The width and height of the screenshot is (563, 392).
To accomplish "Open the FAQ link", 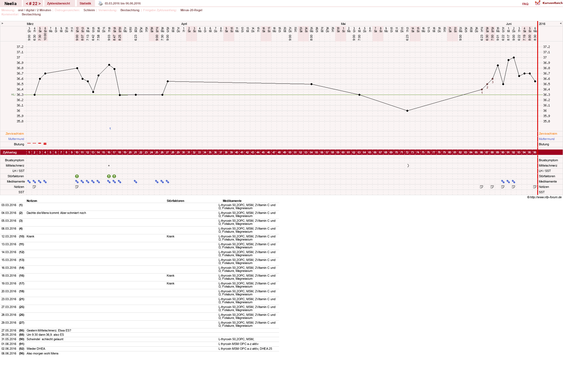I will point(525,4).
